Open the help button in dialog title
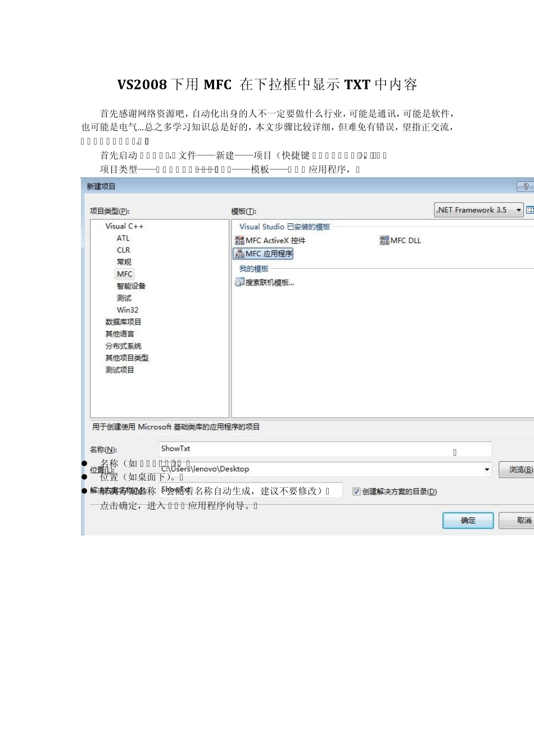 coord(525,186)
